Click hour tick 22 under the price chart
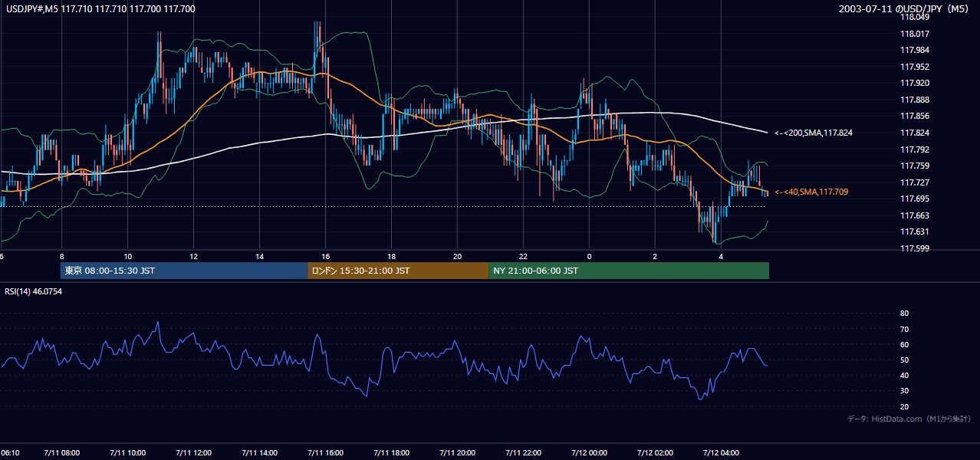Screen dimensions: 980x460 [x=523, y=256]
